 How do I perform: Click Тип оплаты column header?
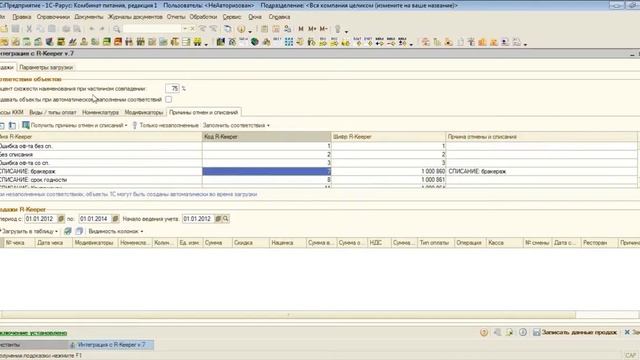(435, 243)
